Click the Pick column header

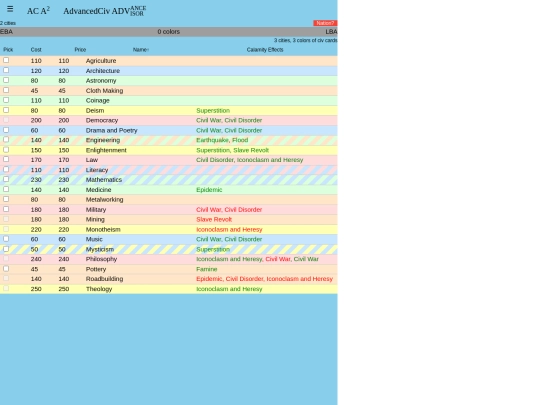8,50
